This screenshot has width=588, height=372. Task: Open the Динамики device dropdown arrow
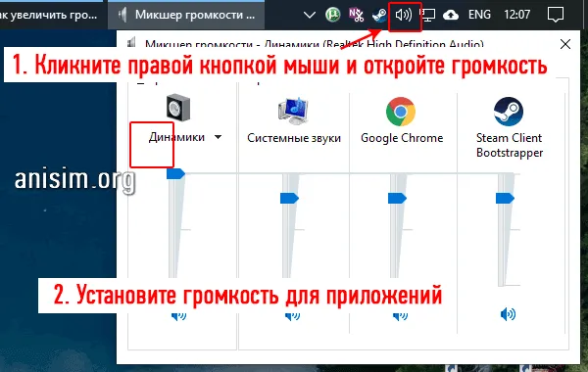pyautogui.click(x=218, y=137)
